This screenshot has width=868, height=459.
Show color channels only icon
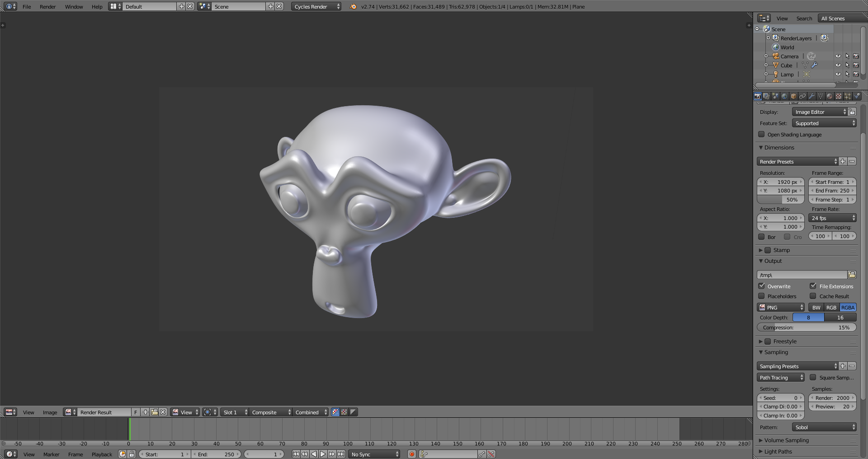point(344,412)
